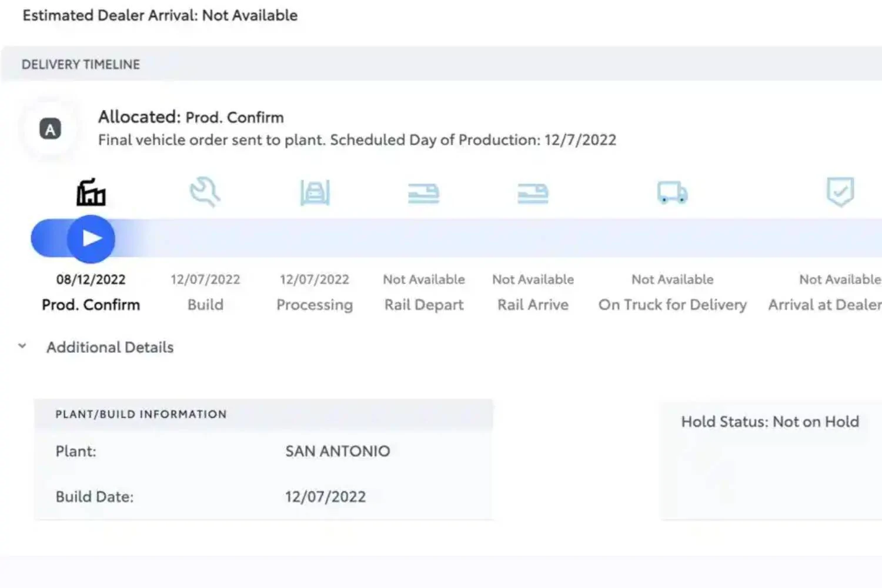Click the factory Prod. Confirm icon
Image resolution: width=882 pixels, height=588 pixels.
click(x=91, y=192)
